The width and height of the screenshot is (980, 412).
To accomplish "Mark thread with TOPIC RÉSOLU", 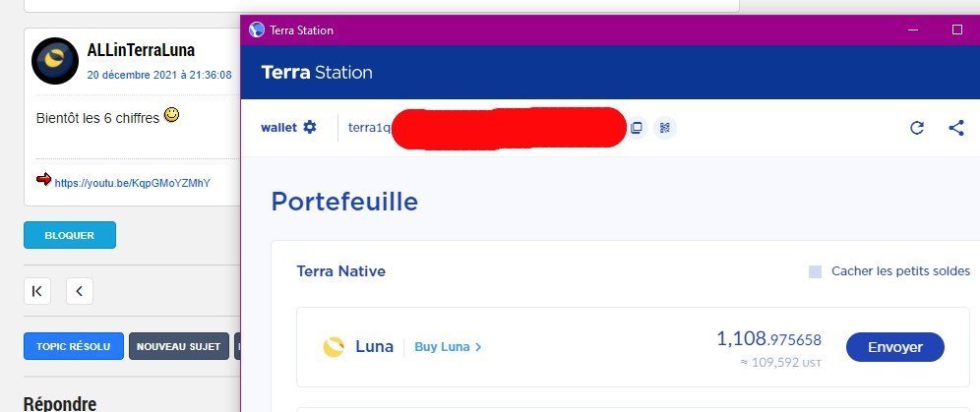I will pos(74,346).
